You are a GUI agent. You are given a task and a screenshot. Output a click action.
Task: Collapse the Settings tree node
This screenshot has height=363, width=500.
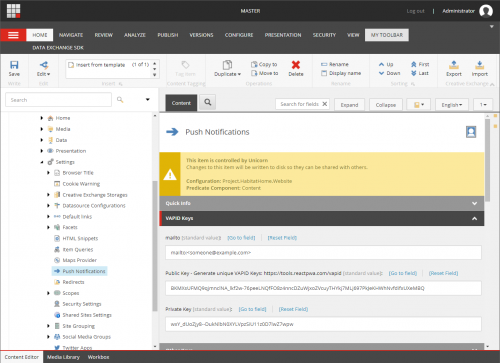[42, 162]
